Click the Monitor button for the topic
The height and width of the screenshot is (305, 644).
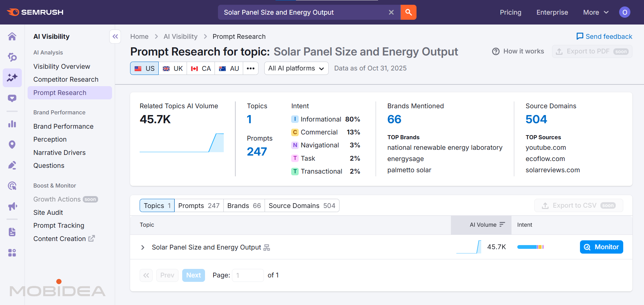pos(601,247)
